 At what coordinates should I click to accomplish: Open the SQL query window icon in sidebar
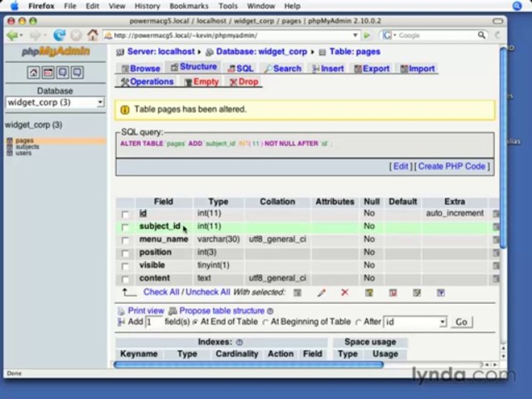pos(48,72)
